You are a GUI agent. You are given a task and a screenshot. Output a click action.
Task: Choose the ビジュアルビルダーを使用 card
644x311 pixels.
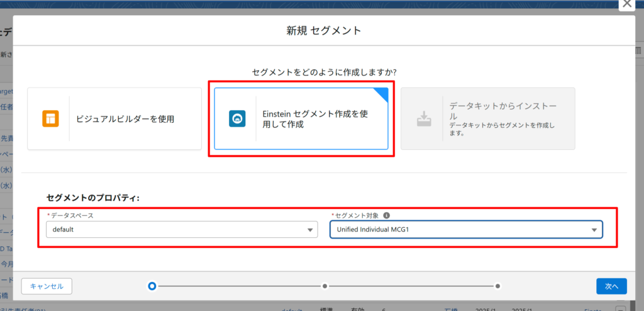coord(114,119)
